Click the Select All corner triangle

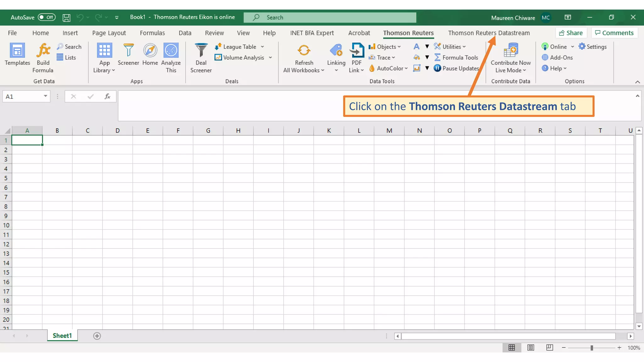[8, 131]
